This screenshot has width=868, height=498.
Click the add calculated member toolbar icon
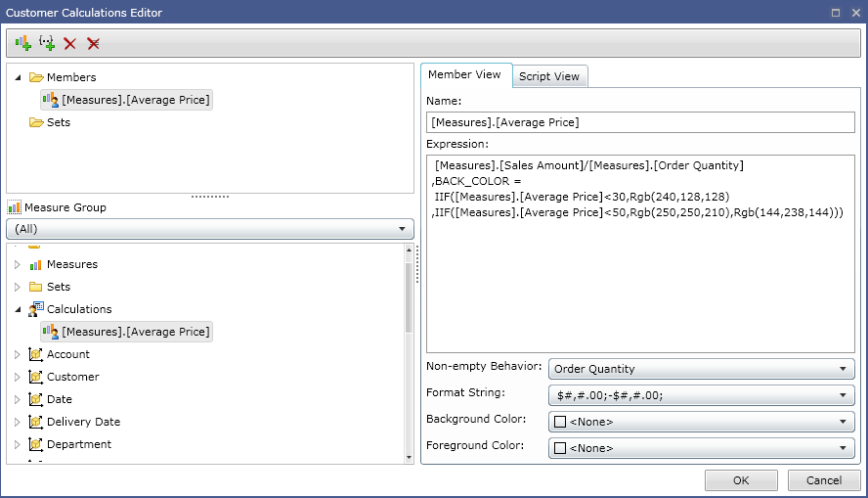point(23,43)
